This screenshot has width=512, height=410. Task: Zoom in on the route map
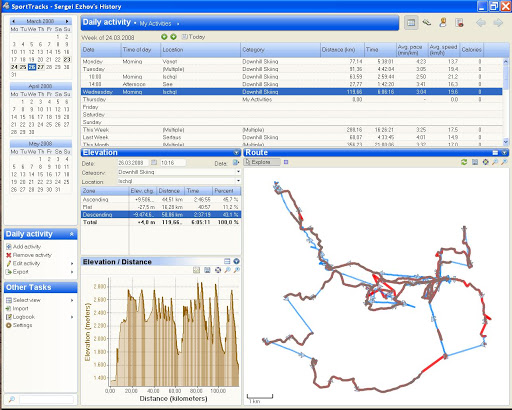click(495, 162)
